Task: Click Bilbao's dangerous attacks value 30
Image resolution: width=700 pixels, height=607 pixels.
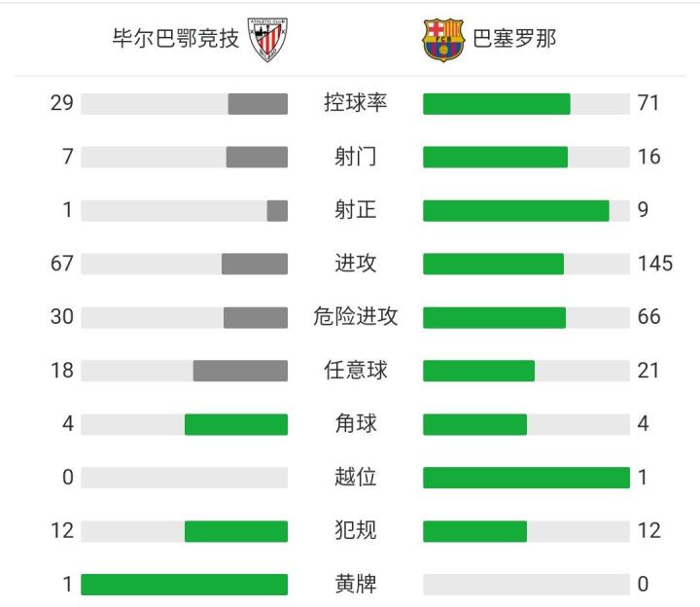Action: pyautogui.click(x=62, y=317)
